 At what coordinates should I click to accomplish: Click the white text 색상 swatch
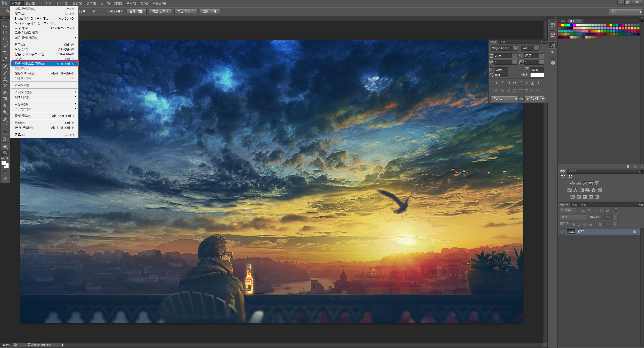(537, 75)
